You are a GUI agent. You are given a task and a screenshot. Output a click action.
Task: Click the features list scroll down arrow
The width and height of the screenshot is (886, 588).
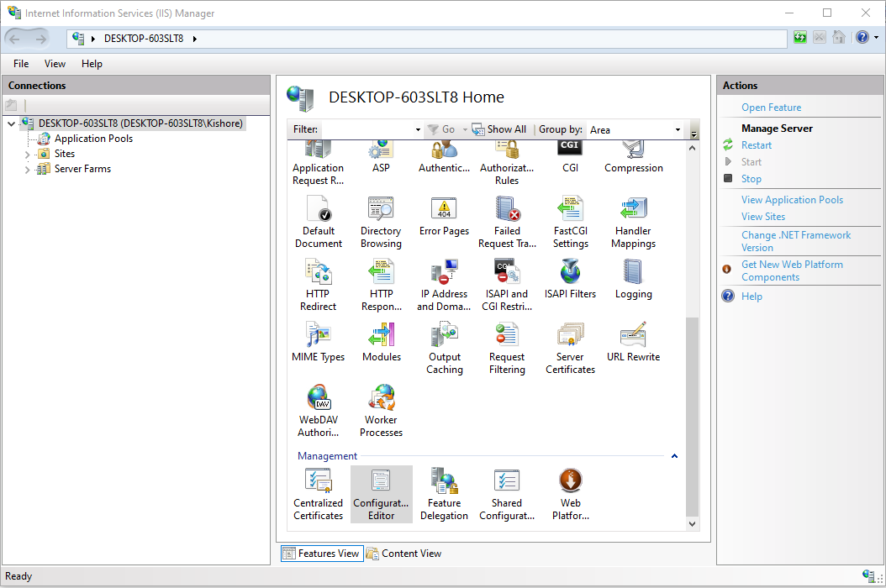click(x=692, y=524)
